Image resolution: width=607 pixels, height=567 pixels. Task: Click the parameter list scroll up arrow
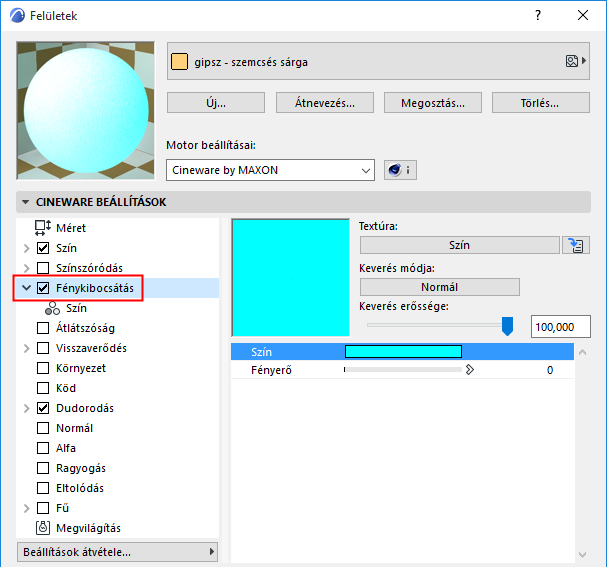(x=582, y=352)
